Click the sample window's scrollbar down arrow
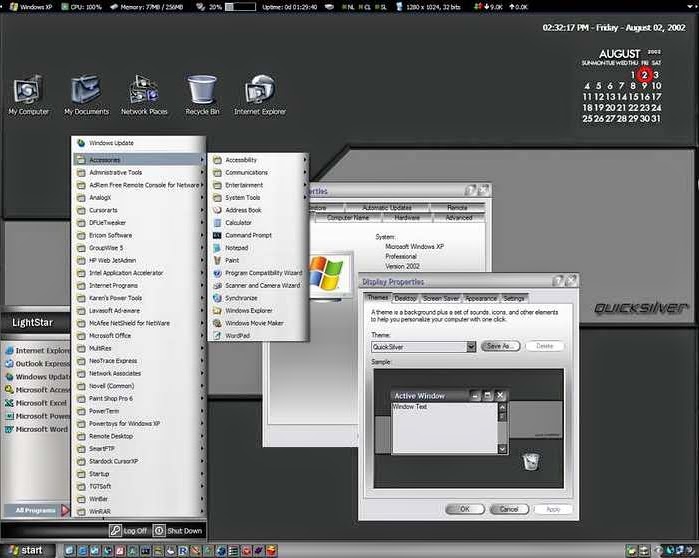 (502, 449)
